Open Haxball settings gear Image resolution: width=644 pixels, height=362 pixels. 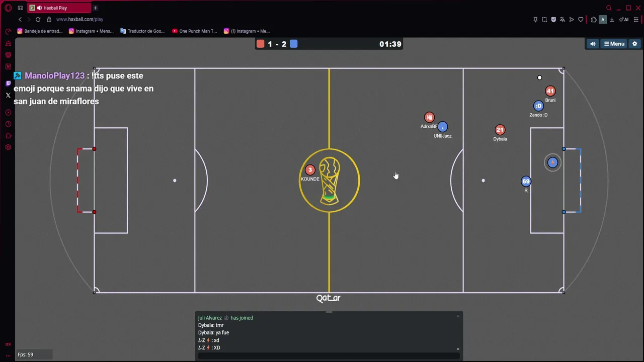[634, 44]
